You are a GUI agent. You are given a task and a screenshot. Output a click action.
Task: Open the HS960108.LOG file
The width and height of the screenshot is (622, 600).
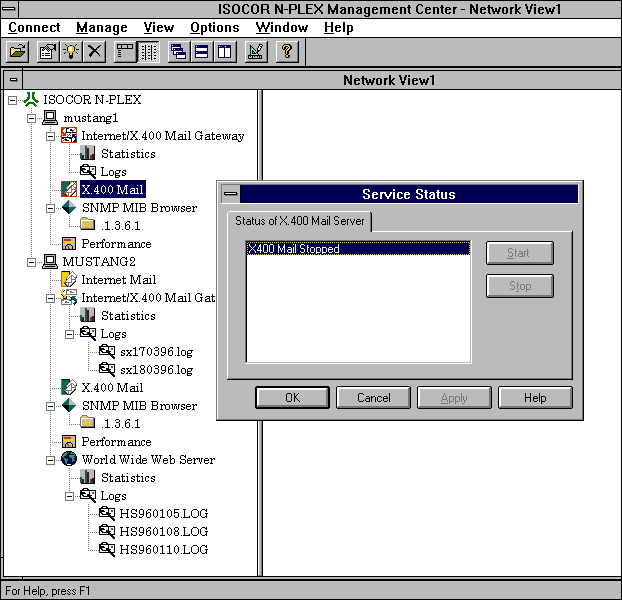pyautogui.click(x=163, y=531)
